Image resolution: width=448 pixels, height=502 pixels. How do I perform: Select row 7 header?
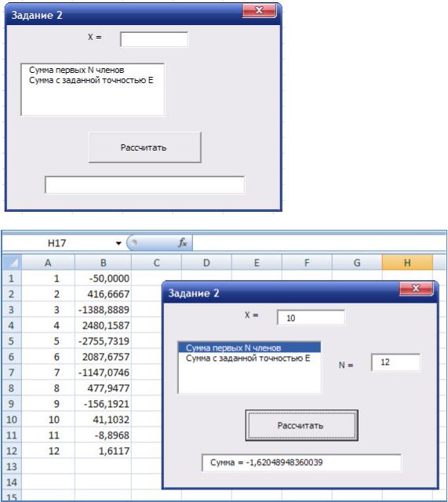(12, 373)
